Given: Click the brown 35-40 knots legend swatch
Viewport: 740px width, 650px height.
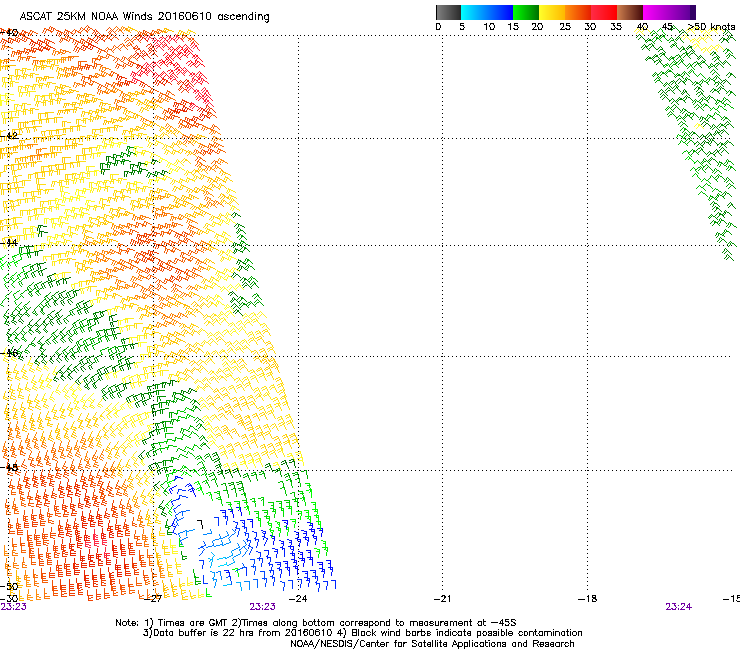Looking at the screenshot, I should pos(630,12).
